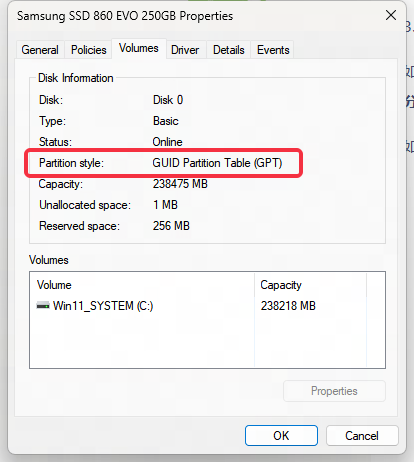Screen dimensions: 414x462
Task: Close the Samsung SSD Properties window
Action: tap(391, 15)
